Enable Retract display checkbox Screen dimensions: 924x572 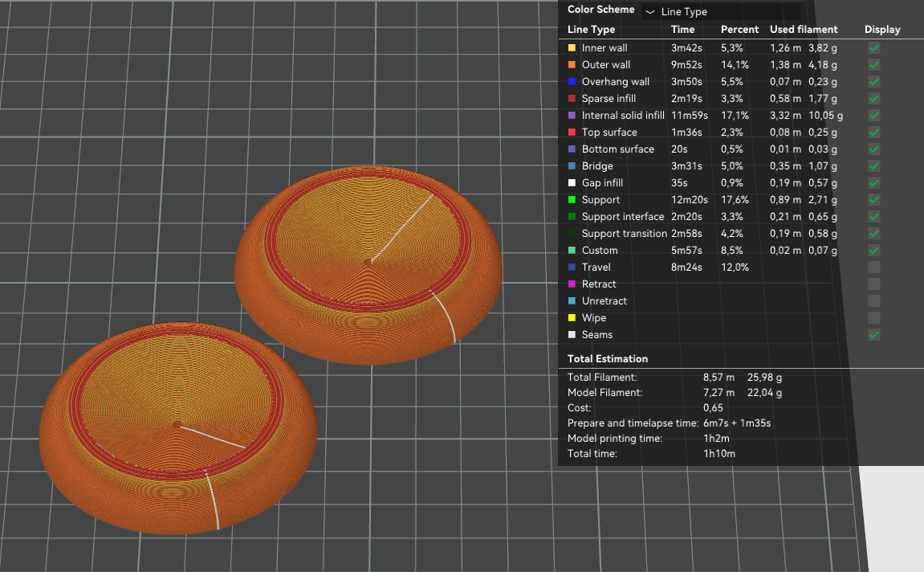(874, 284)
